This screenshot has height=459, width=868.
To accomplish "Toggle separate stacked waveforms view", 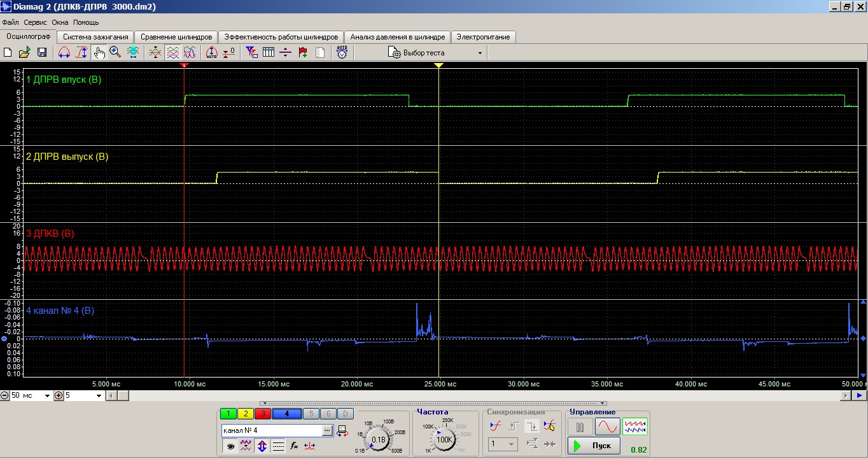I will (x=172, y=53).
